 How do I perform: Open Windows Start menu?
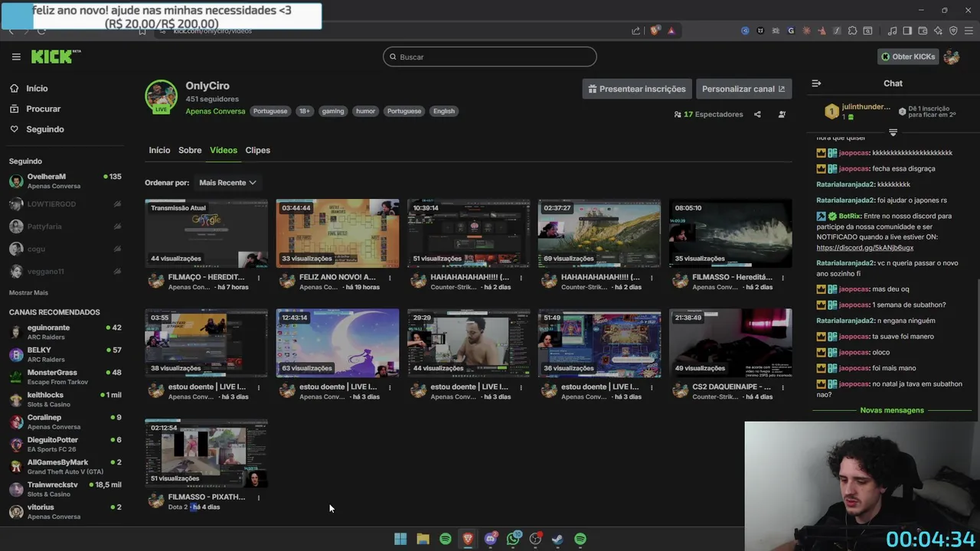[x=400, y=539]
